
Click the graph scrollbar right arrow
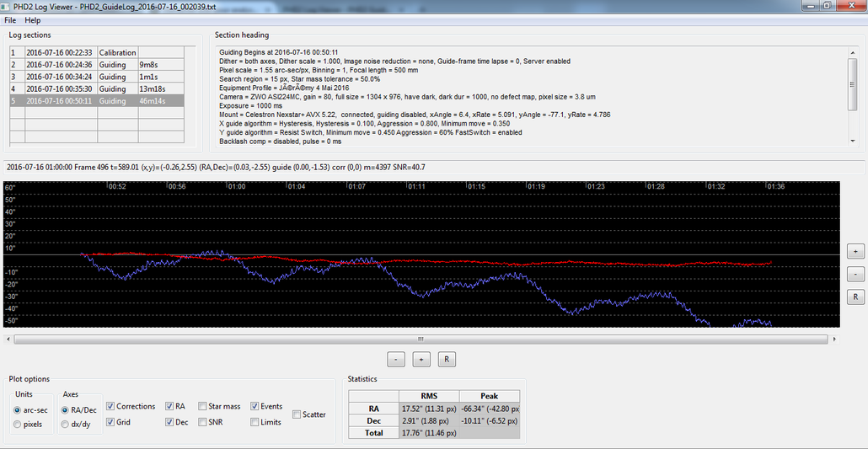pos(835,339)
